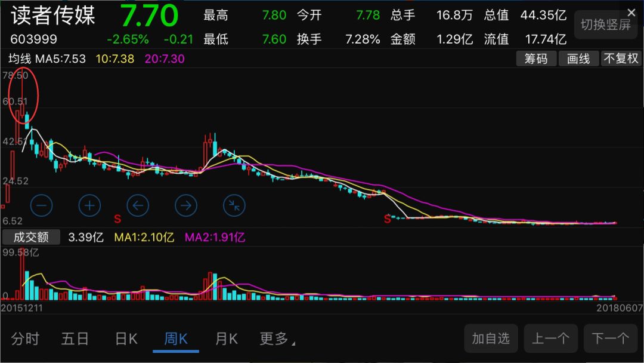Zoom out the chart with minus icon
Viewport: 644px width, 363px height.
tap(42, 205)
